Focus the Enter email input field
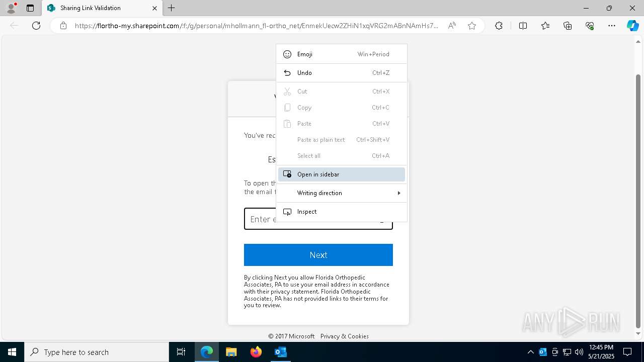 pyautogui.click(x=318, y=219)
